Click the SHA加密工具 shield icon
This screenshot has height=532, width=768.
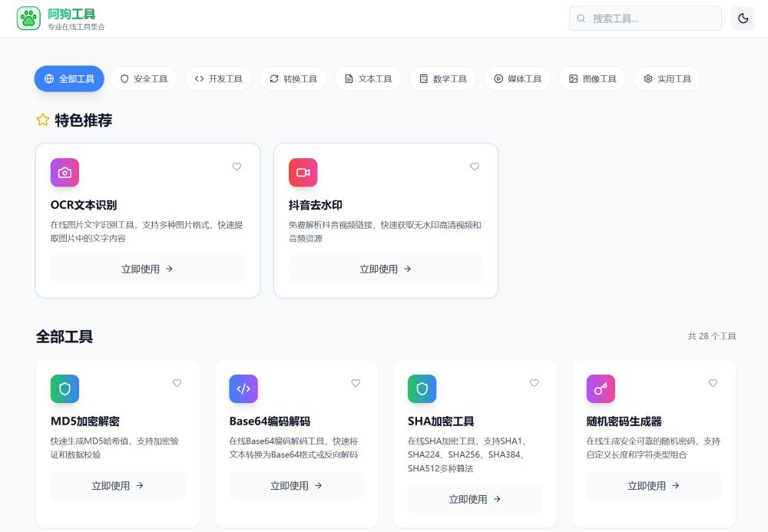tap(422, 388)
